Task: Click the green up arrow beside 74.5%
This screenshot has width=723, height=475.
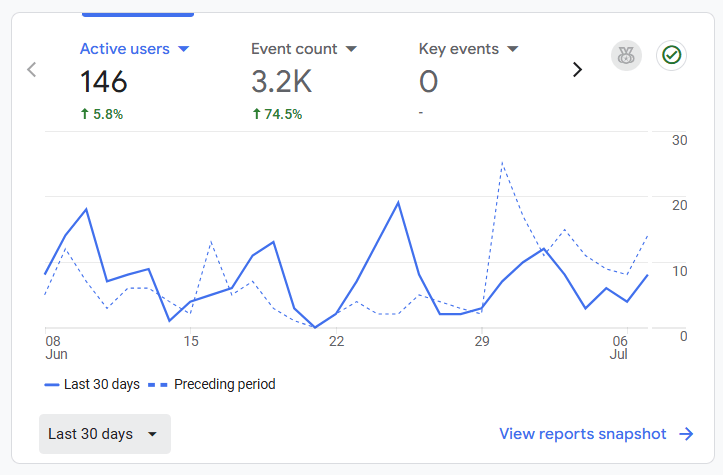Action: pos(256,114)
